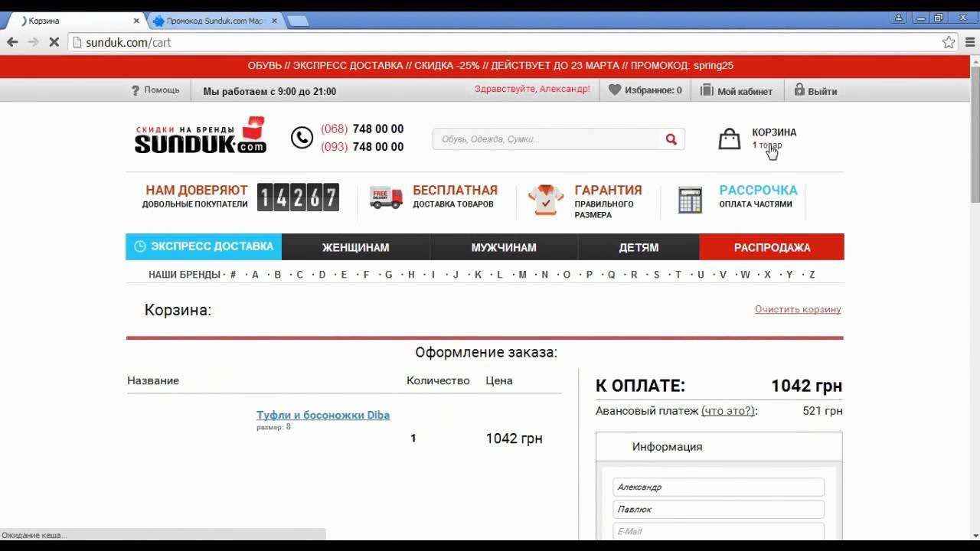Click the delivery truck icon
980x551 pixels.
(x=386, y=197)
